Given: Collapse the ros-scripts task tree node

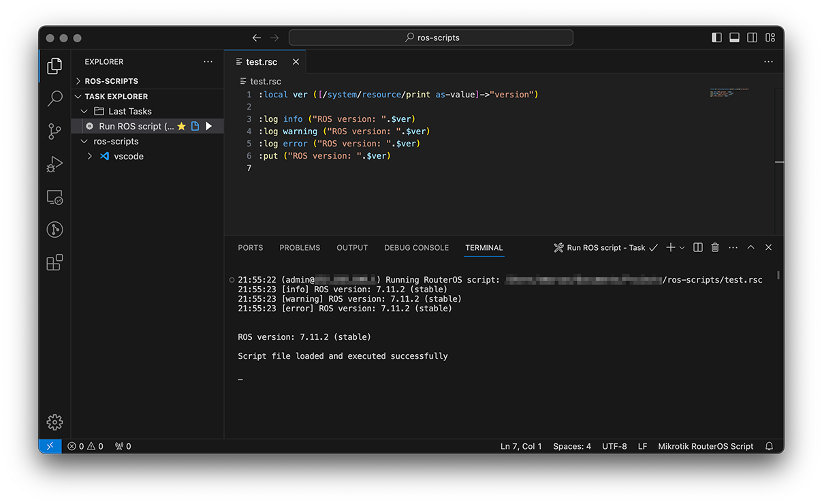Looking at the screenshot, I should (x=84, y=141).
